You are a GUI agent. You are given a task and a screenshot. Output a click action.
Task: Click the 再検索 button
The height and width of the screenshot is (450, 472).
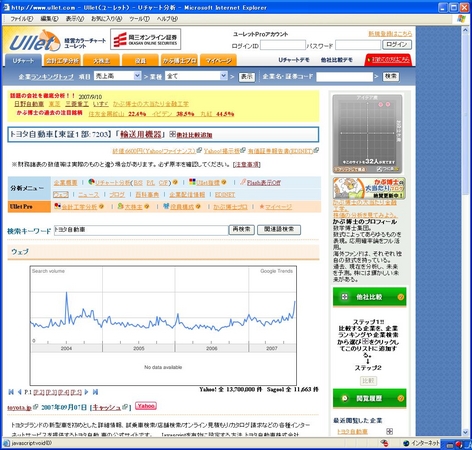(242, 229)
